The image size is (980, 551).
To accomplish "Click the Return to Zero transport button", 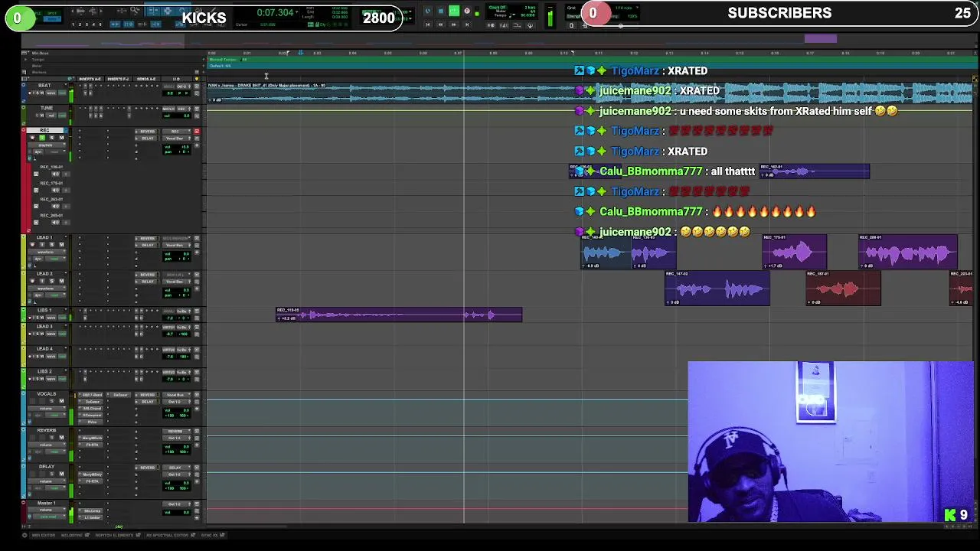I will coord(428,24).
